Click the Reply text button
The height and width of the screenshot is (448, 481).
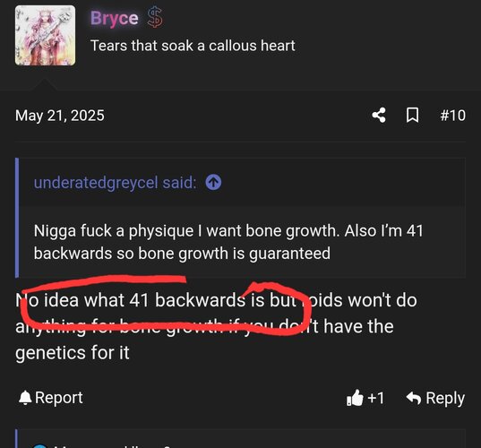445,399
